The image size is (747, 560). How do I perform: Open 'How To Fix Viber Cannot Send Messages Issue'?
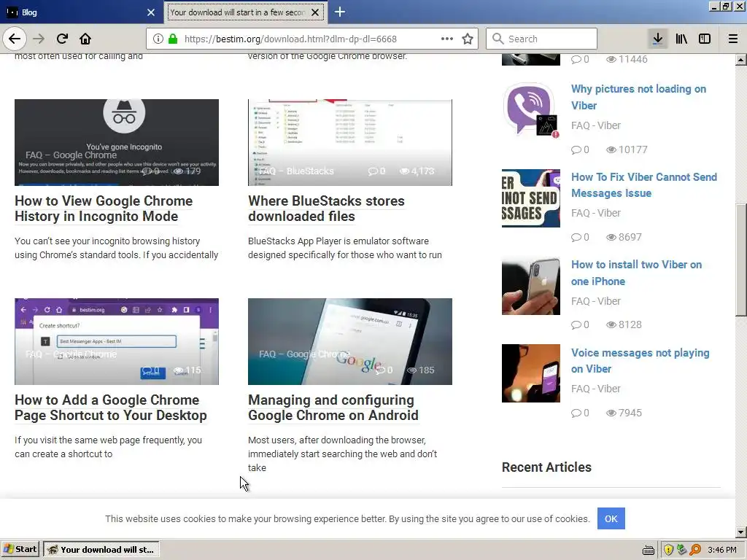[x=644, y=185]
